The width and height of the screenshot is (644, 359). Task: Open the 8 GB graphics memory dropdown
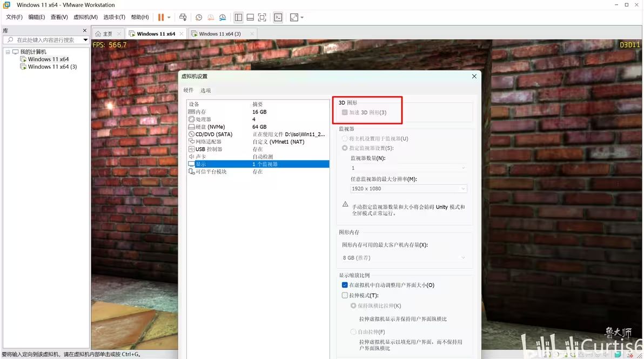(x=404, y=258)
